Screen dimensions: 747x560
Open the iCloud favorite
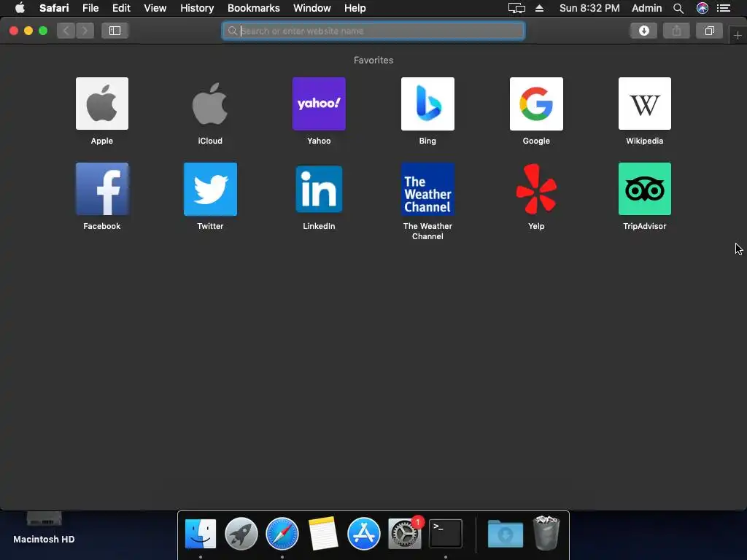[x=210, y=104]
